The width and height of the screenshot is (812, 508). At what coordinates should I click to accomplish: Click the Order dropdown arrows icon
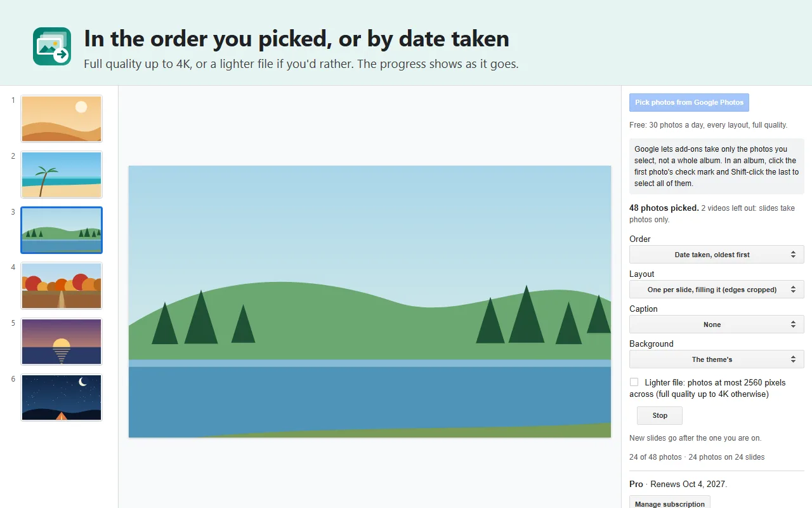click(793, 255)
